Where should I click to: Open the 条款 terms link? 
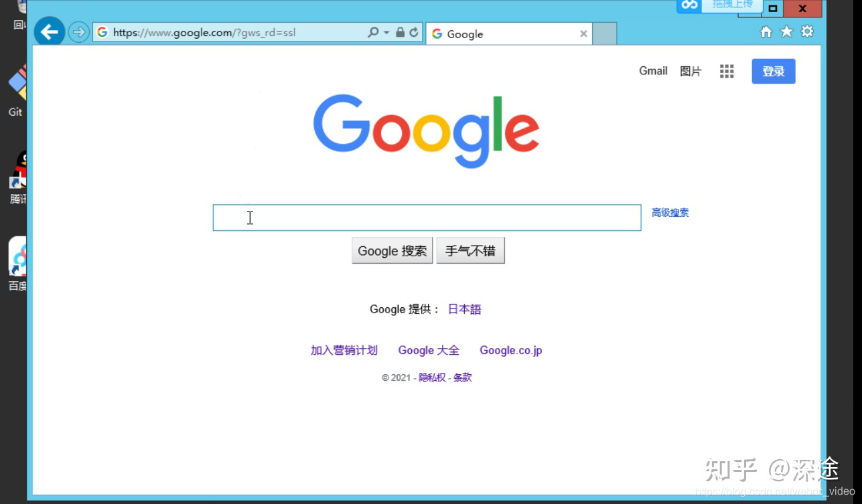462,377
